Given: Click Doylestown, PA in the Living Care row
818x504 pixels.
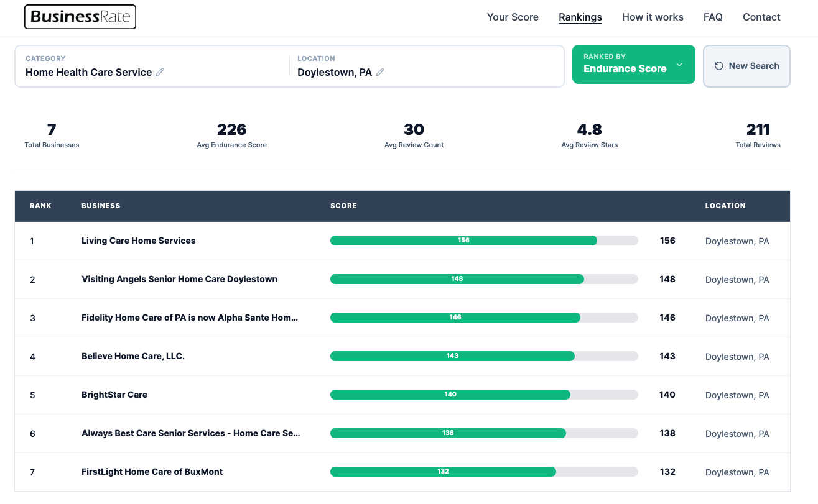Looking at the screenshot, I should point(737,241).
